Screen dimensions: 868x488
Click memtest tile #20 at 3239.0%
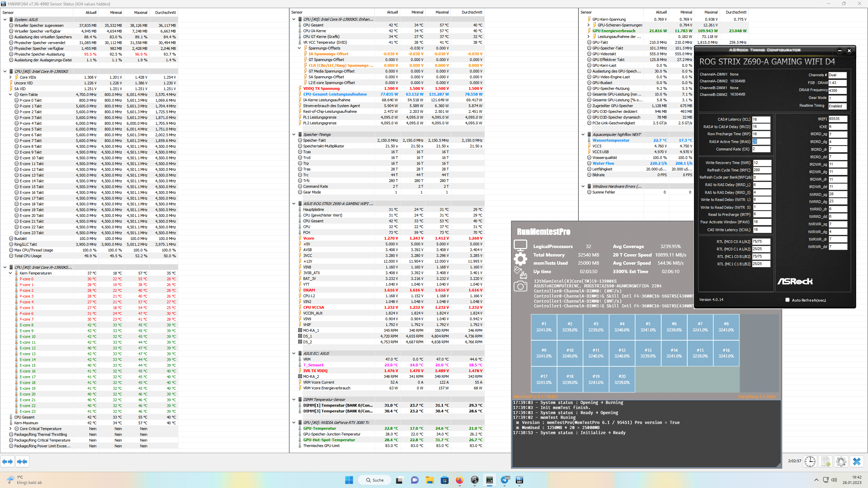pyautogui.click(x=622, y=380)
